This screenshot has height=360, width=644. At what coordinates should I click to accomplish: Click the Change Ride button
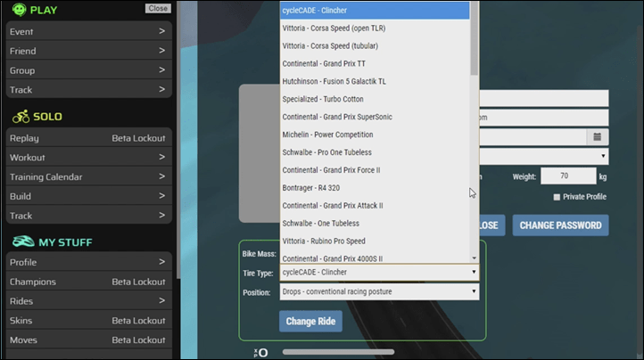pyautogui.click(x=310, y=321)
